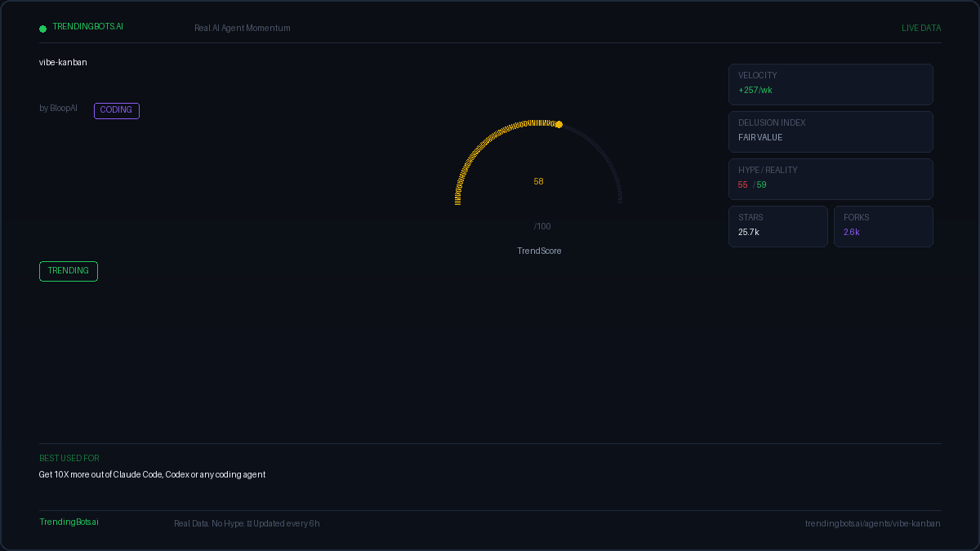Click the STARS card showing 25.7k
This screenshot has width=980, height=551.
pos(778,226)
